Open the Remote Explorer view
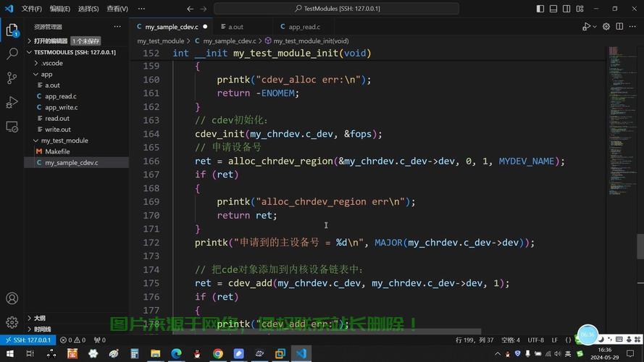 tap(12, 126)
